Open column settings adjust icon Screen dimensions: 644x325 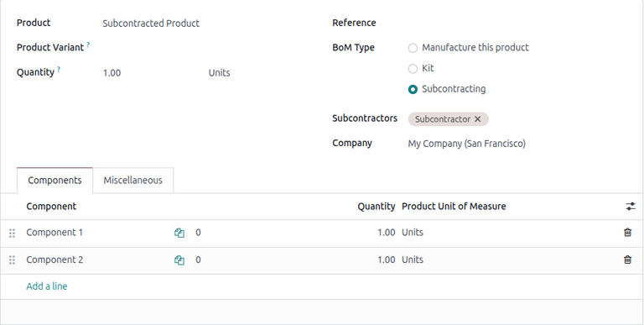coord(630,207)
